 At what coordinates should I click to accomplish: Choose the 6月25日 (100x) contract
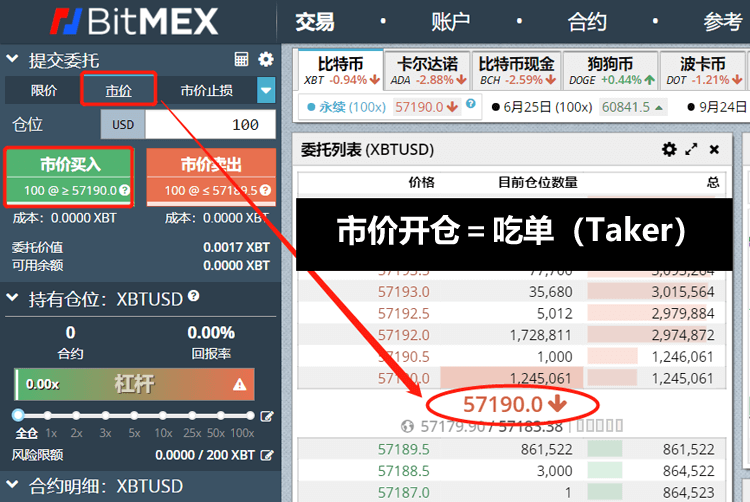coord(578,107)
